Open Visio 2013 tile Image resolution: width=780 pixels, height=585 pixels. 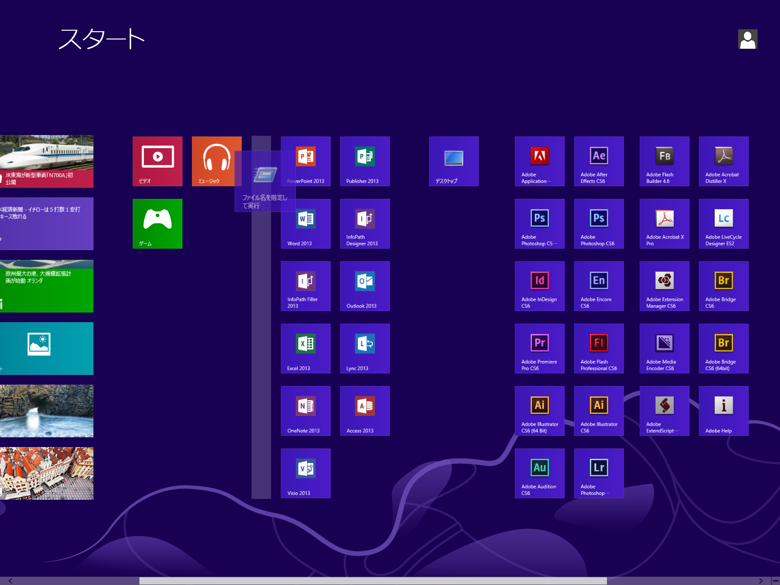[x=305, y=473]
